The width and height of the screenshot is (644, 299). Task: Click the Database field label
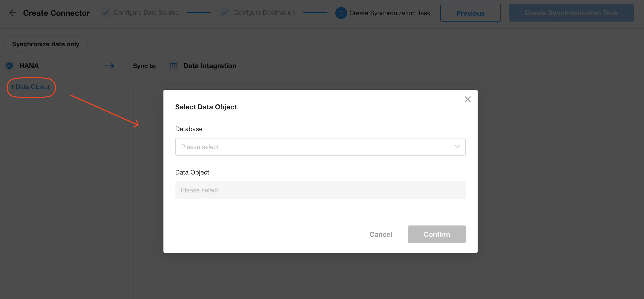click(188, 129)
